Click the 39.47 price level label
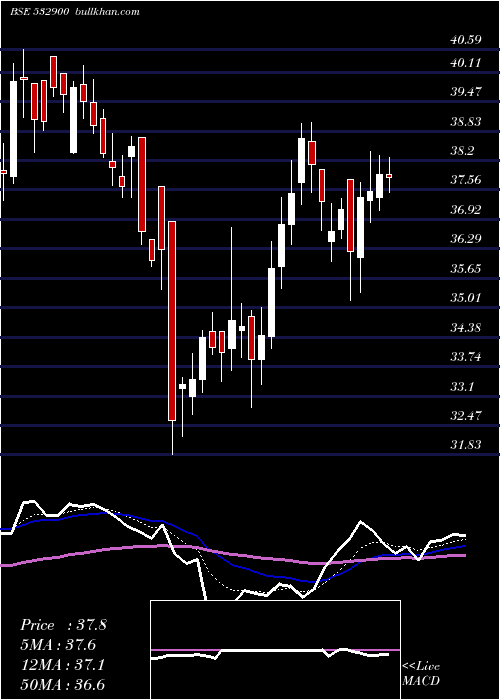 tap(466, 92)
